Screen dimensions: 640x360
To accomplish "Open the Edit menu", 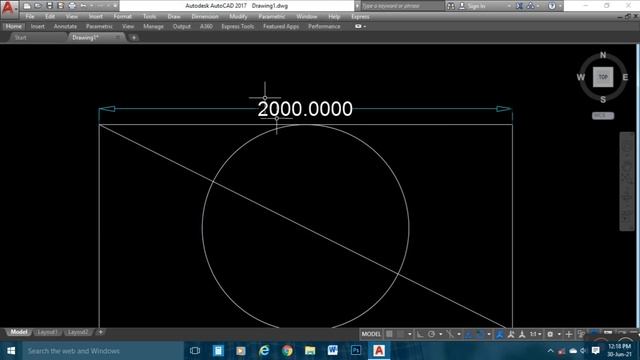I will [50, 16].
